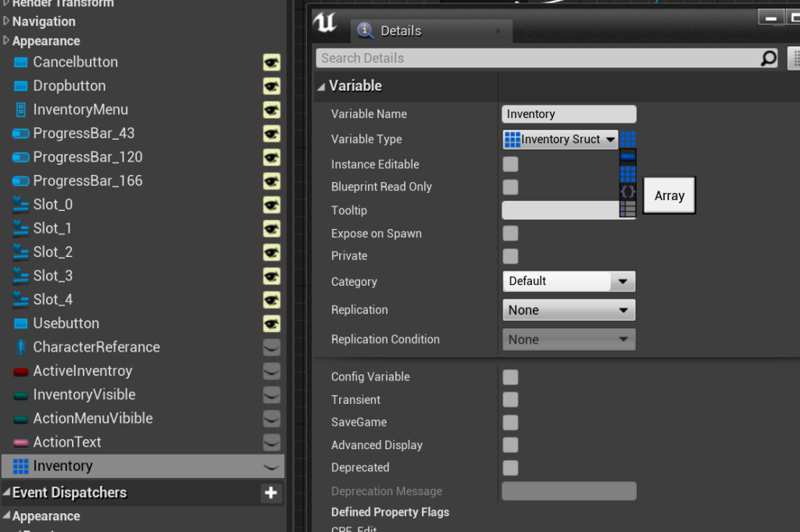Click the ActiveInventroy boolean pill icon
The width and height of the screenshot is (800, 532).
click(20, 371)
